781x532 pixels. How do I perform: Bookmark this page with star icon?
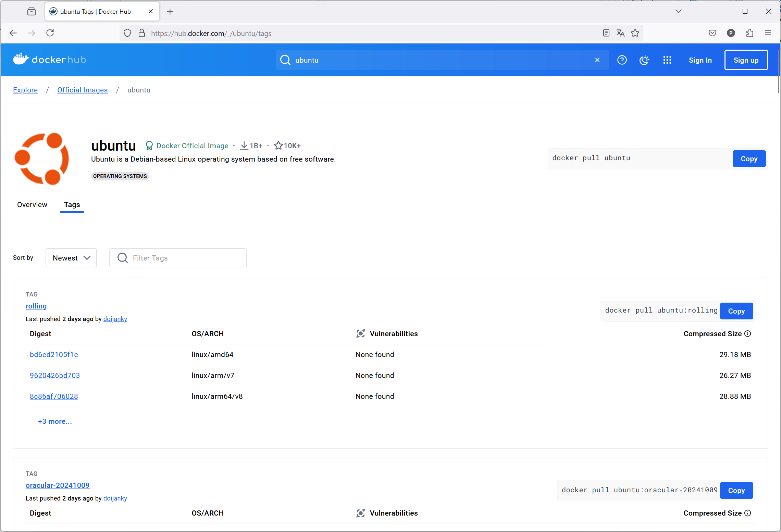[635, 33]
